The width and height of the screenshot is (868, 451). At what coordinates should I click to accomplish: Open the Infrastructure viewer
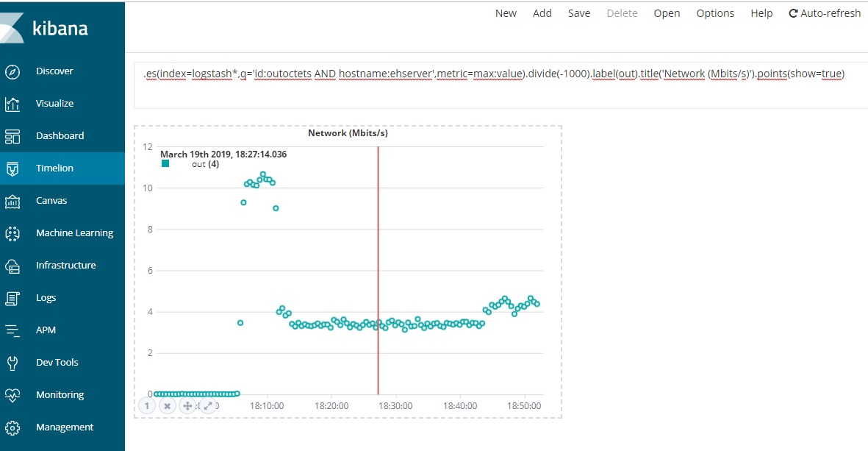(x=66, y=265)
